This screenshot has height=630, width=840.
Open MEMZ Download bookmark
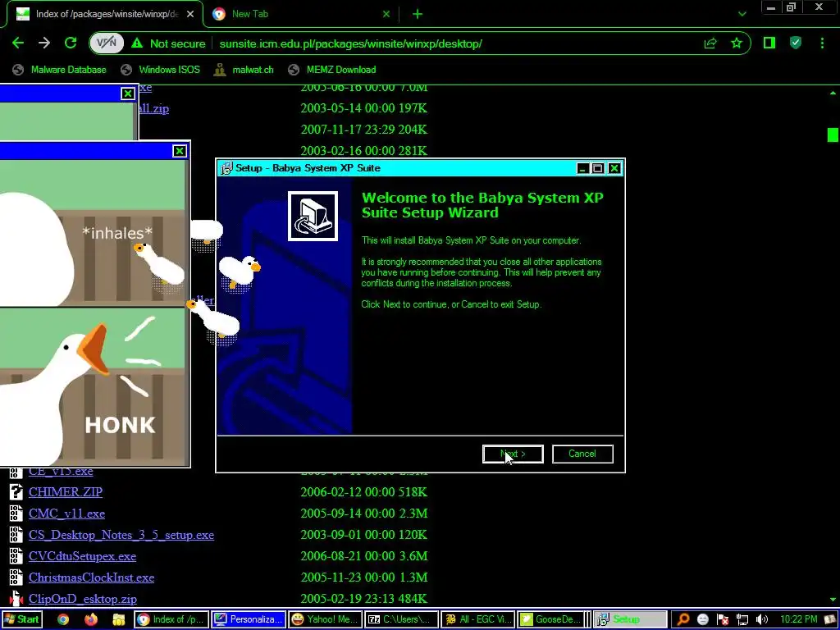coord(332,70)
